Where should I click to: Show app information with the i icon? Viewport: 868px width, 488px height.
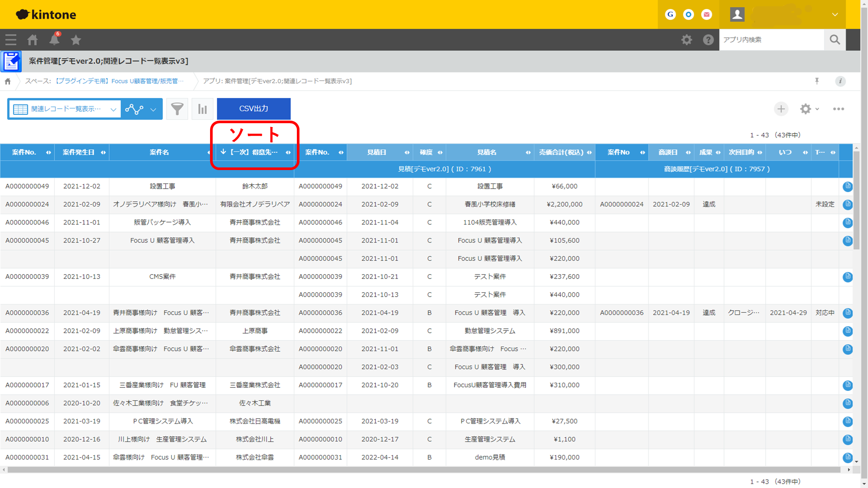[x=840, y=81]
